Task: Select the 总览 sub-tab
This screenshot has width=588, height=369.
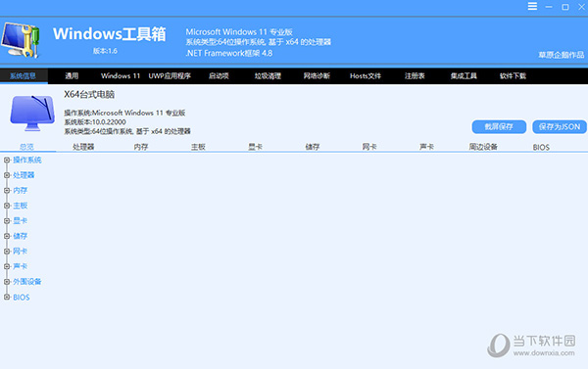Action: tap(26, 147)
